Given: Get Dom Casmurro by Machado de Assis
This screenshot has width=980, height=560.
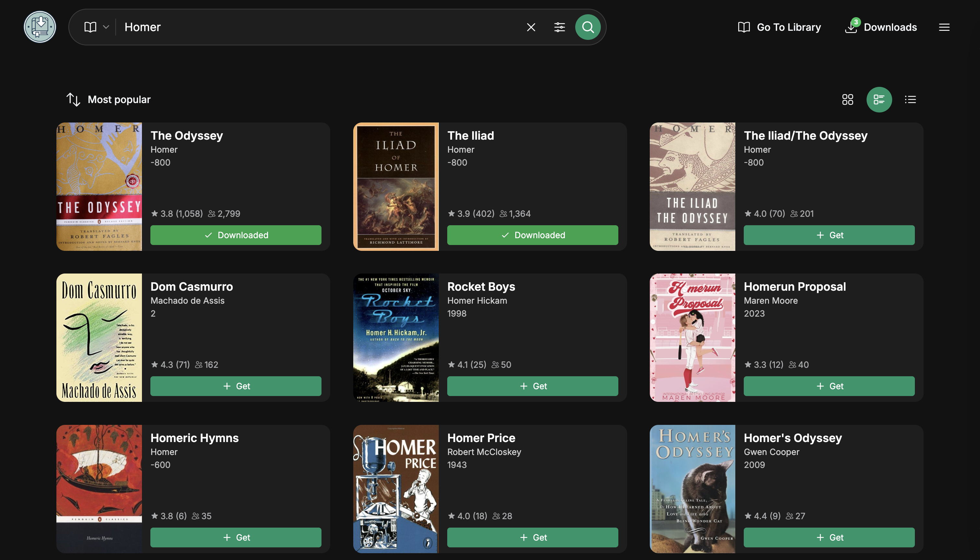Looking at the screenshot, I should tap(235, 386).
